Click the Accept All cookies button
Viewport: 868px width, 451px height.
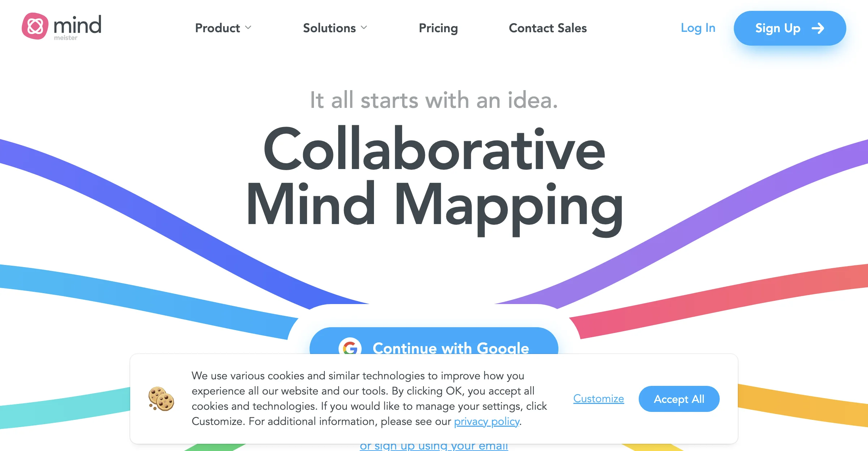pos(680,399)
